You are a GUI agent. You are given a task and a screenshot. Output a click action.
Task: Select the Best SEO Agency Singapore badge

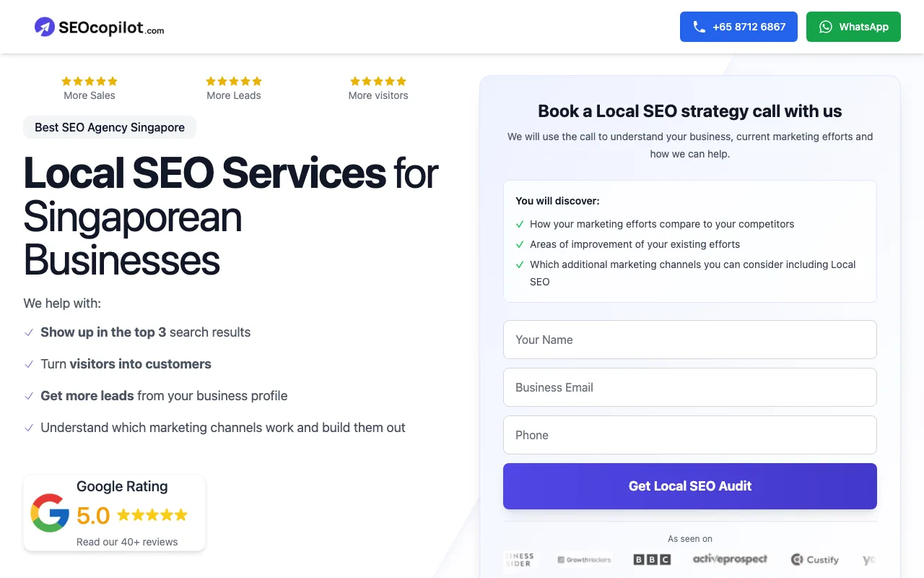pyautogui.click(x=110, y=127)
